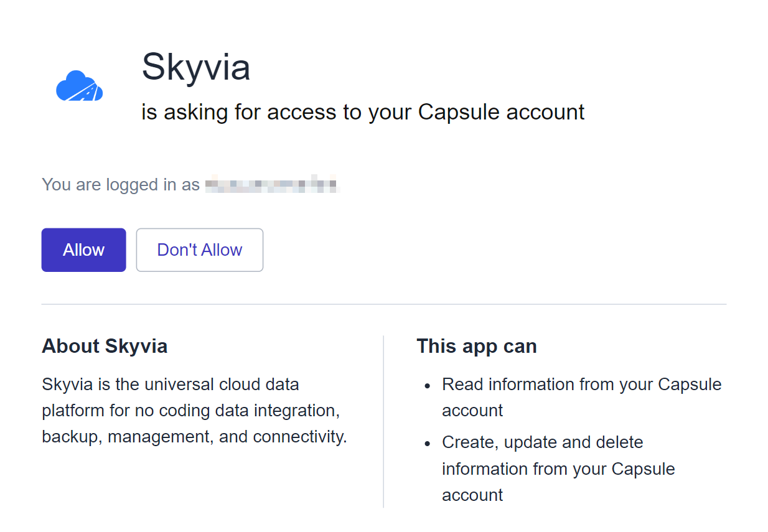Allow Skyvia access to Capsule
This screenshot has height=532, width=768.
pyautogui.click(x=84, y=250)
